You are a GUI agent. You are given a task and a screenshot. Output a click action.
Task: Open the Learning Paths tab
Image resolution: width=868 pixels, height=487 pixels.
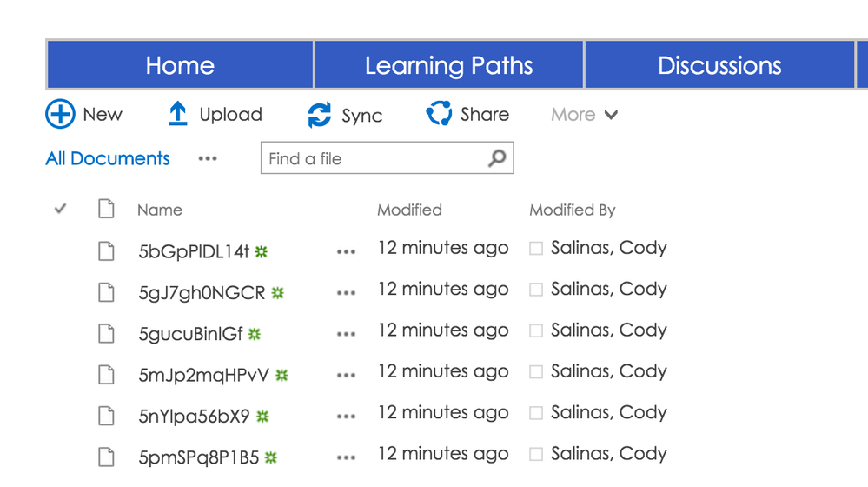click(448, 65)
